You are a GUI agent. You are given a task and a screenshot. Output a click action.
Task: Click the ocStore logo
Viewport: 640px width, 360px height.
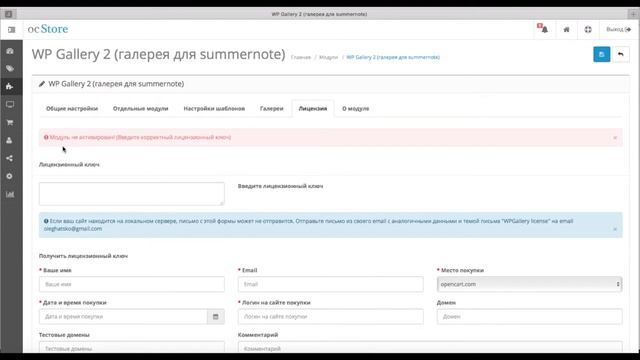tap(48, 29)
